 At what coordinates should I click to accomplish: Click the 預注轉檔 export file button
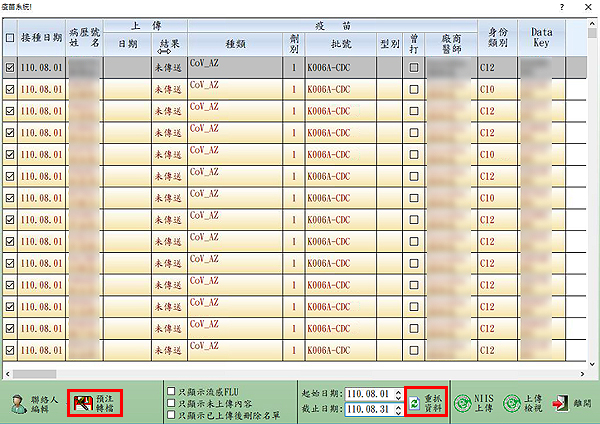tap(94, 403)
